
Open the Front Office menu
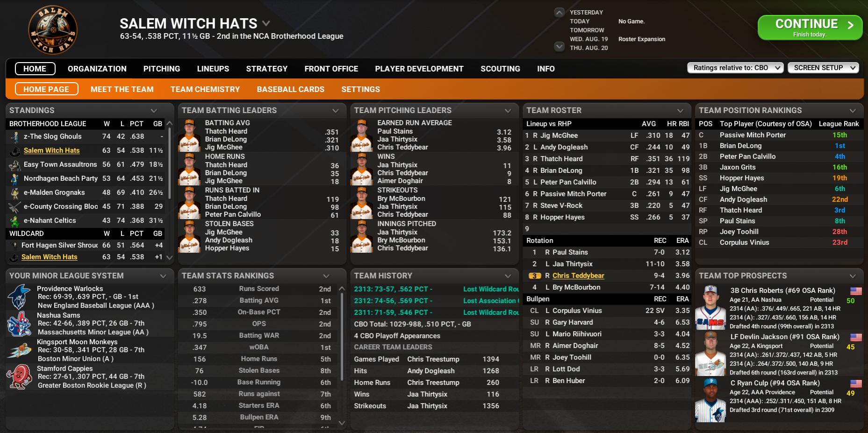pyautogui.click(x=331, y=69)
